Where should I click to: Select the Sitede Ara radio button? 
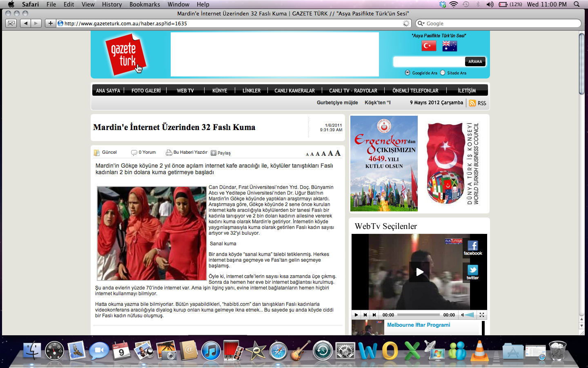coord(443,73)
